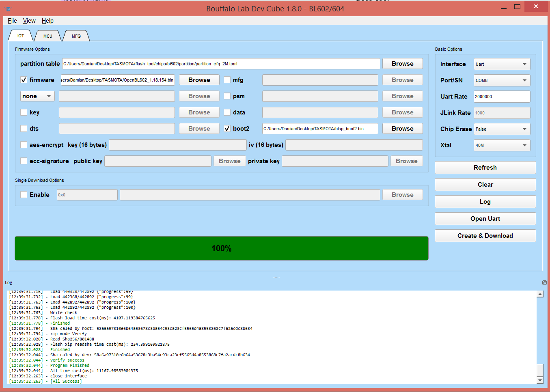Click the iv (16 bytes) field

pos(354,145)
